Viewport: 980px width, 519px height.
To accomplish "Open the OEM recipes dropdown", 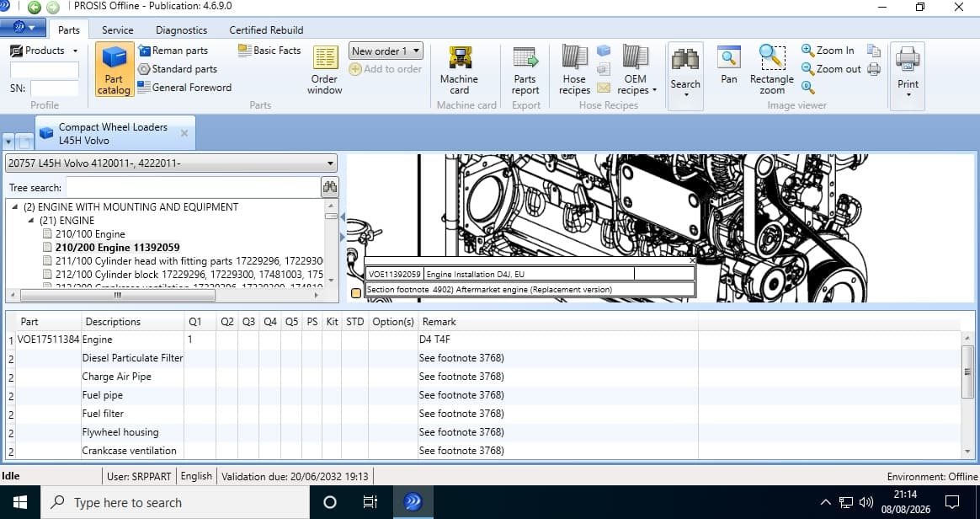I will (636, 69).
